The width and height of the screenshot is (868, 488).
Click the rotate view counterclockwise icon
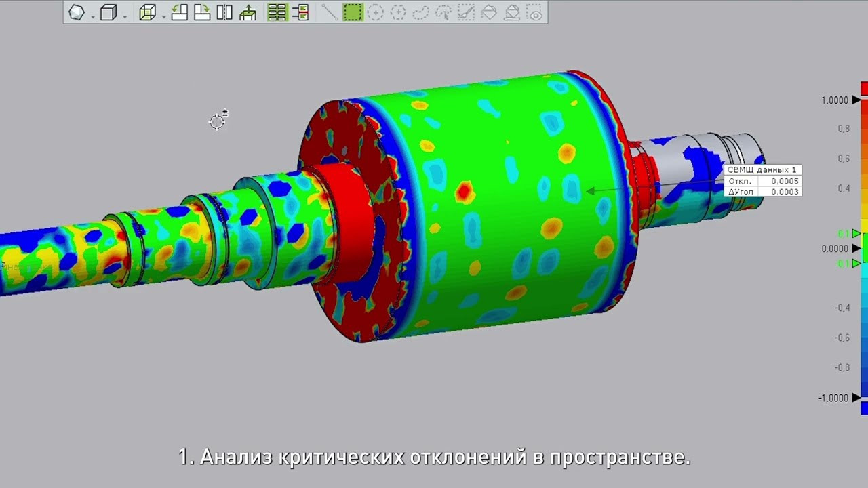coord(179,12)
